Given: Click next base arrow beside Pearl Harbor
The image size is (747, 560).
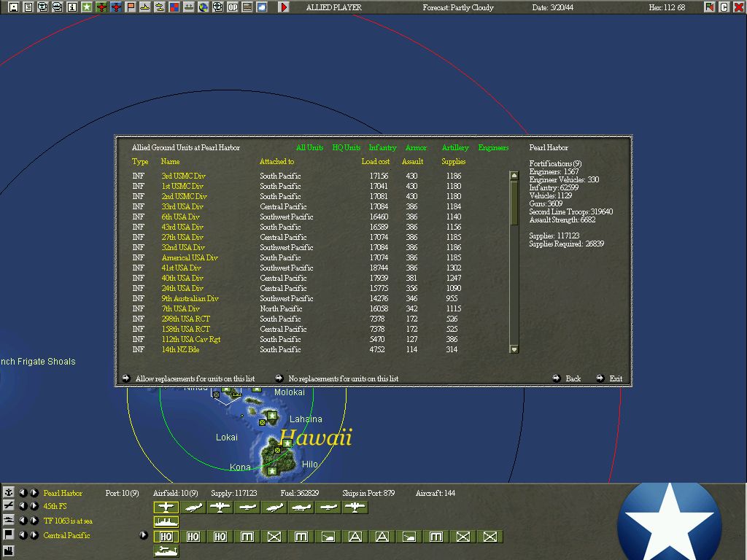Looking at the screenshot, I should point(34,492).
